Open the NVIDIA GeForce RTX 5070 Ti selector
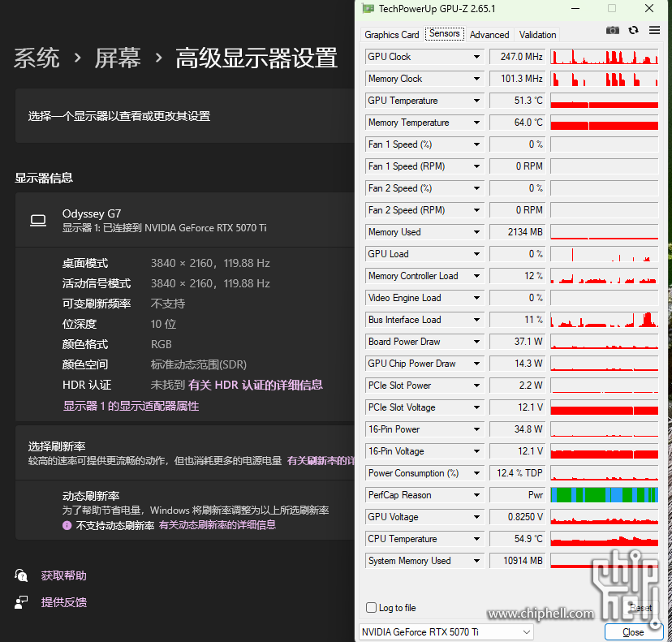 tap(446, 632)
